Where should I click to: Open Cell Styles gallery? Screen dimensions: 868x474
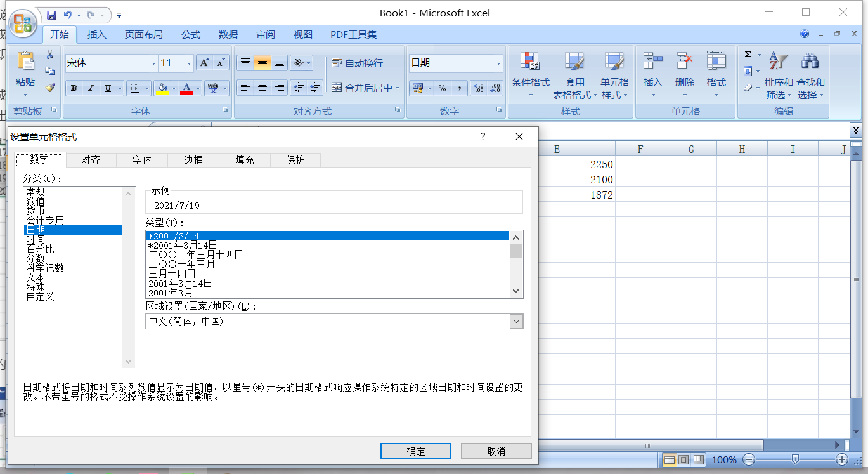[614, 76]
